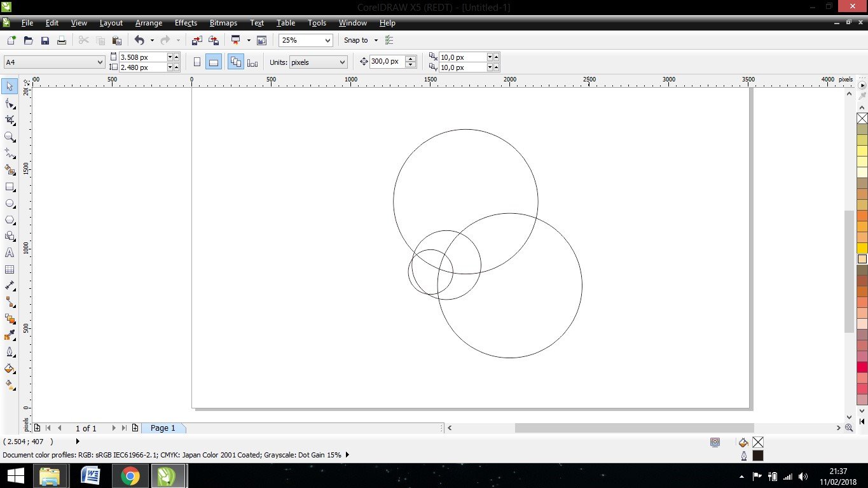The height and width of the screenshot is (488, 868).
Task: Select the Basic Shapes tool
Action: [x=10, y=236]
